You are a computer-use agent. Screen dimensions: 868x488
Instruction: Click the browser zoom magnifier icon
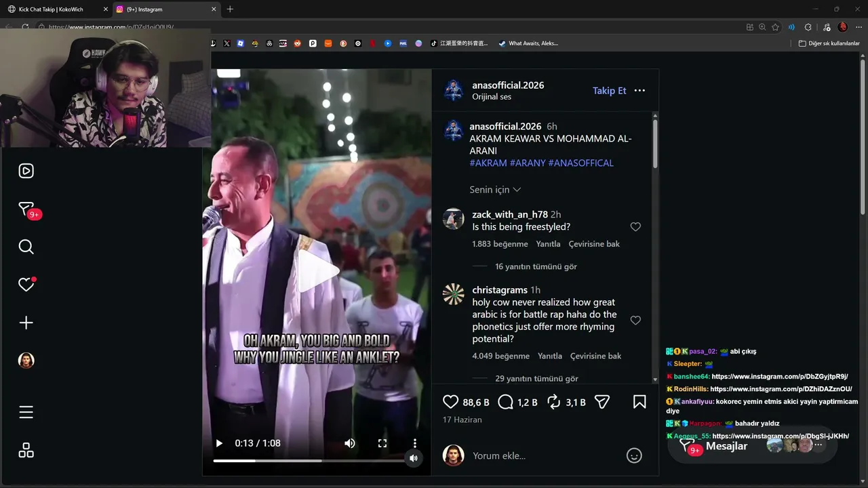(762, 27)
